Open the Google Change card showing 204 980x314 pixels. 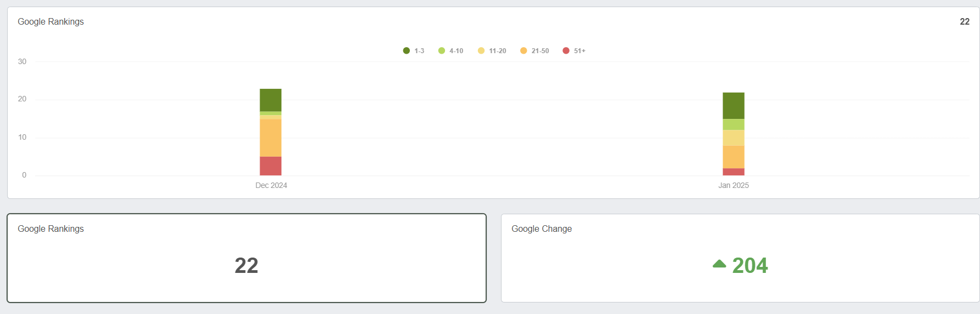tap(740, 258)
